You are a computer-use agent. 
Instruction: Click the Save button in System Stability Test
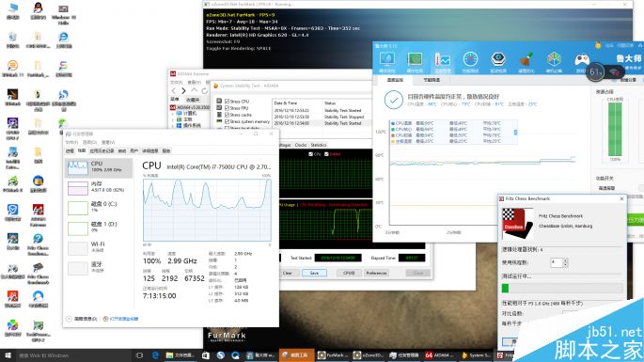coord(314,274)
